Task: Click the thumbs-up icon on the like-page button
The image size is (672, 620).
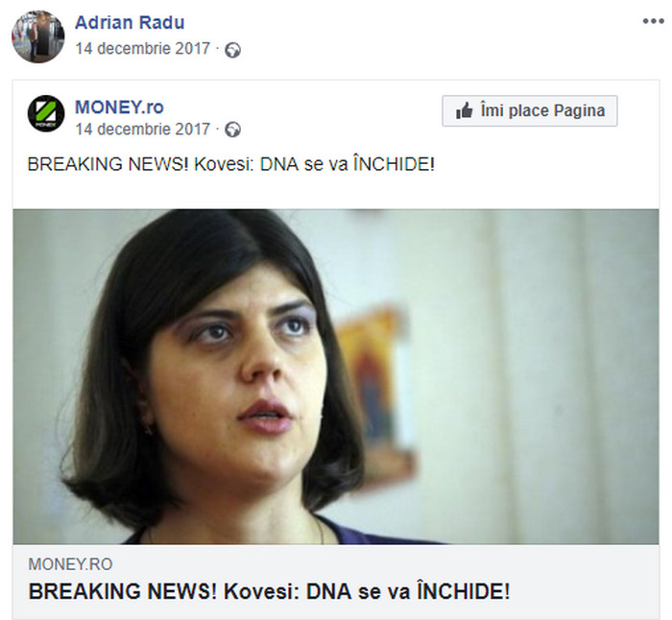Action: [x=464, y=111]
